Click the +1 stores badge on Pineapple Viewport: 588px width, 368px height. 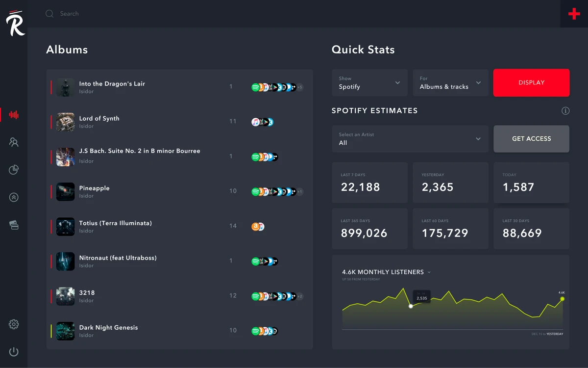(300, 192)
